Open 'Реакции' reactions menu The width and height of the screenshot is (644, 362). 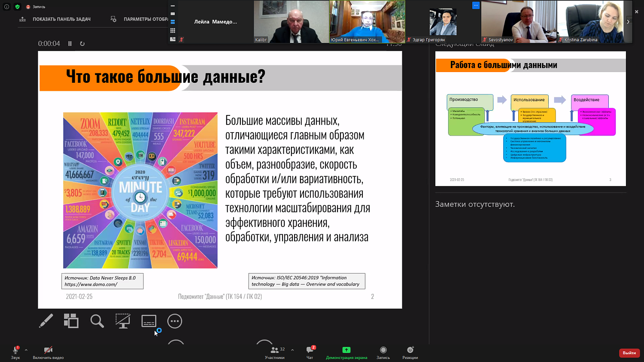click(x=410, y=353)
